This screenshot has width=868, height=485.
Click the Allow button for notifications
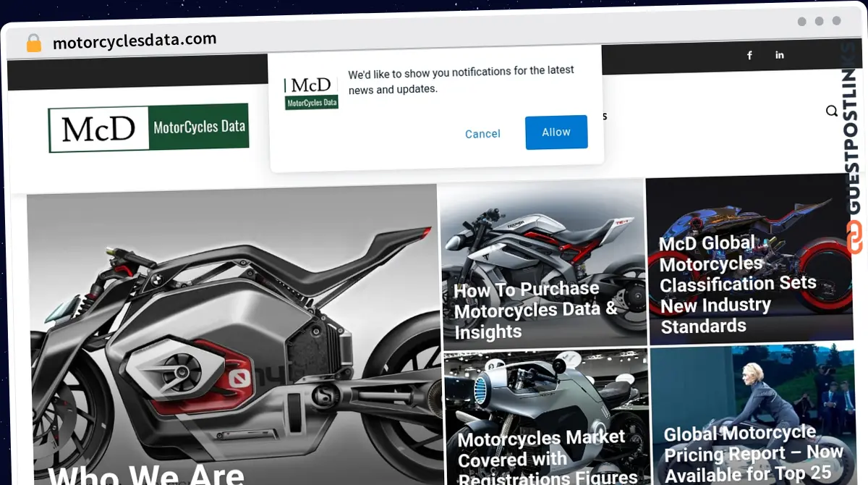coord(556,132)
